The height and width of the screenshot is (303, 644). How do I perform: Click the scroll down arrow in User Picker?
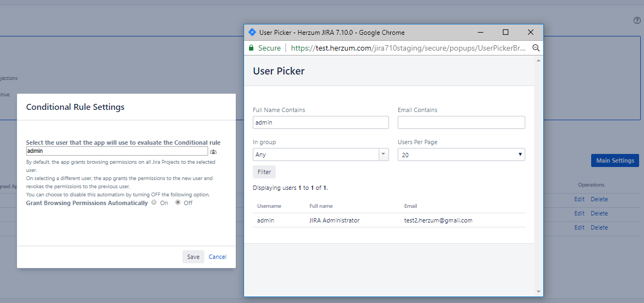(x=538, y=292)
